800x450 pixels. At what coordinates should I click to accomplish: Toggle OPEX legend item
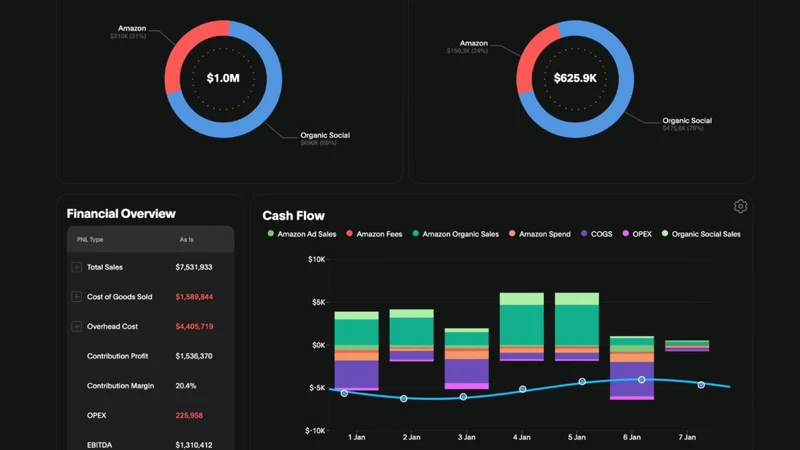637,234
